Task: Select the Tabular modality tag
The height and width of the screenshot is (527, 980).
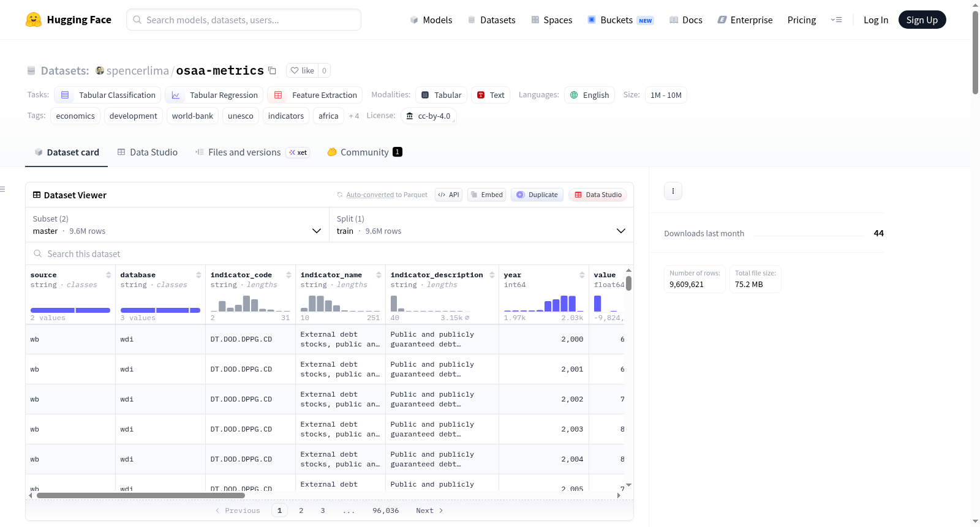Action: 442,95
